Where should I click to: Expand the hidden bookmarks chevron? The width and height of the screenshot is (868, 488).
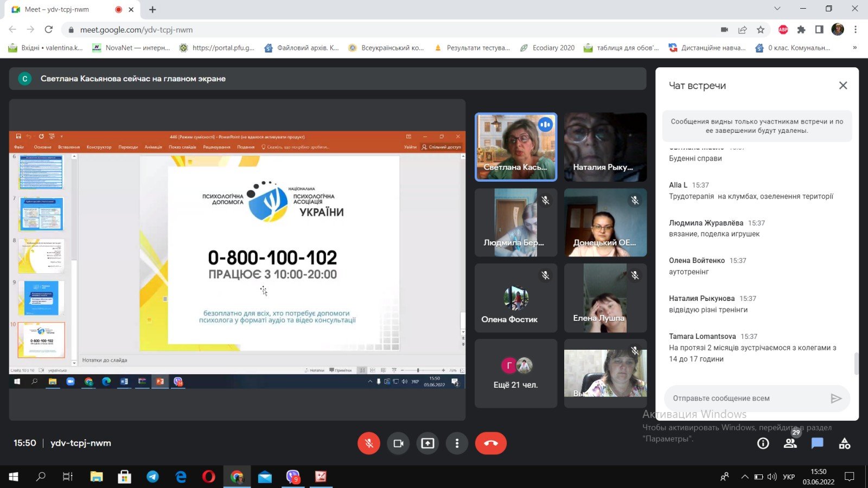[x=854, y=48]
